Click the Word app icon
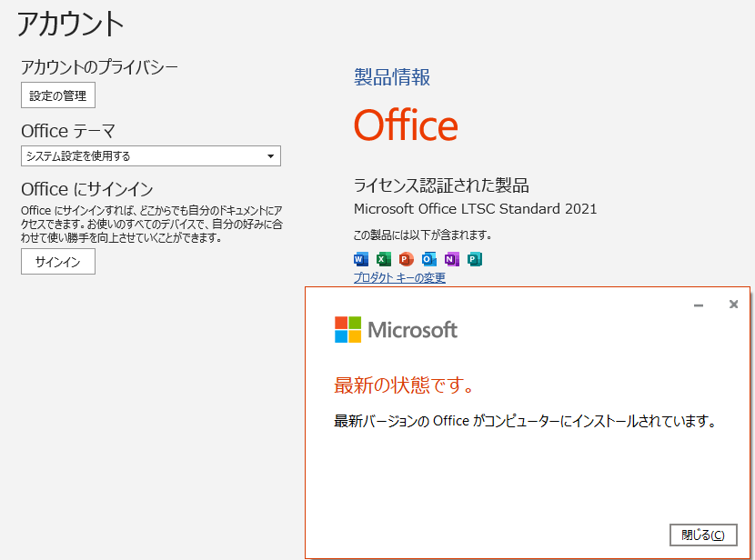755x560 pixels. click(x=360, y=259)
